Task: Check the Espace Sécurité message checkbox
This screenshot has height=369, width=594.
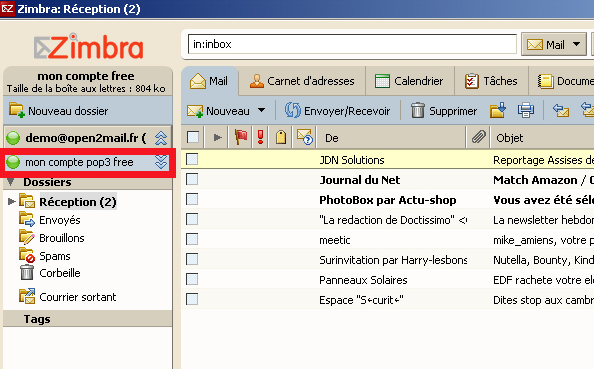Action: point(192,300)
